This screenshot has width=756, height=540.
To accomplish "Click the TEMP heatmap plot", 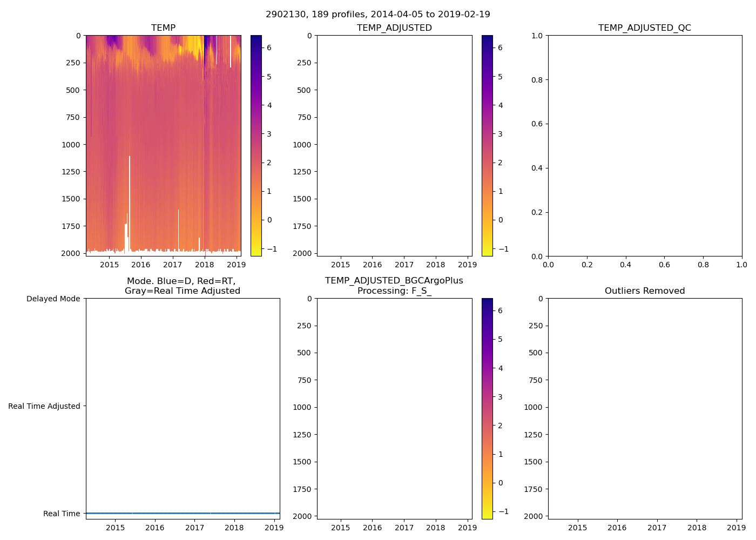I will (163, 146).
